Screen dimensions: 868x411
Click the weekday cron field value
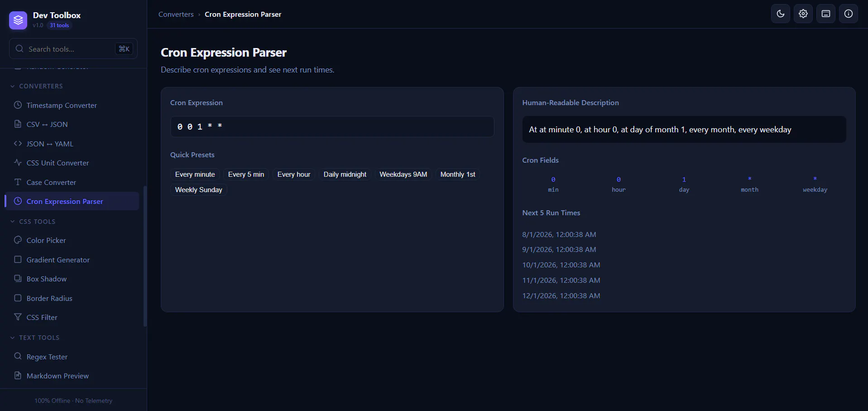pos(815,179)
